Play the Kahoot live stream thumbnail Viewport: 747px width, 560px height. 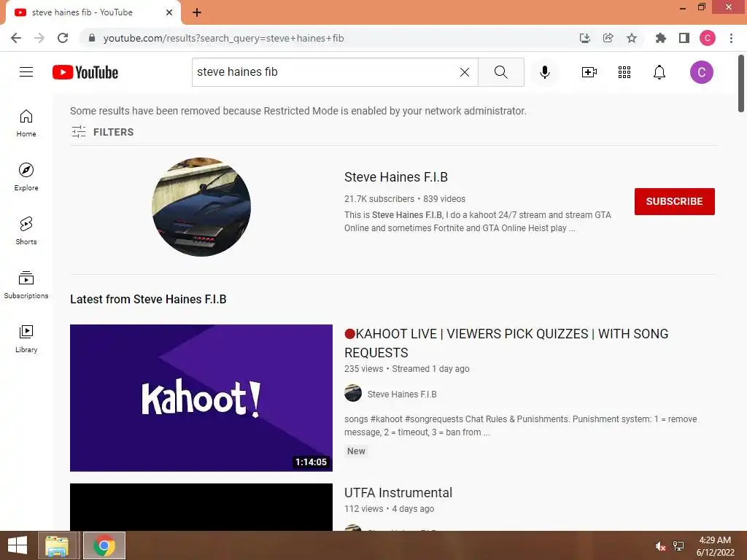click(x=201, y=397)
